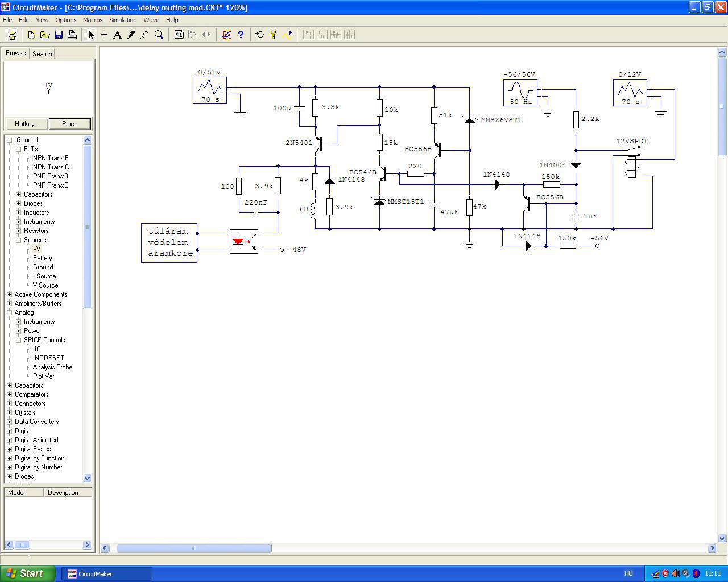This screenshot has width=728, height=582.
Task: Click the volume icon in system tray
Action: click(x=675, y=573)
